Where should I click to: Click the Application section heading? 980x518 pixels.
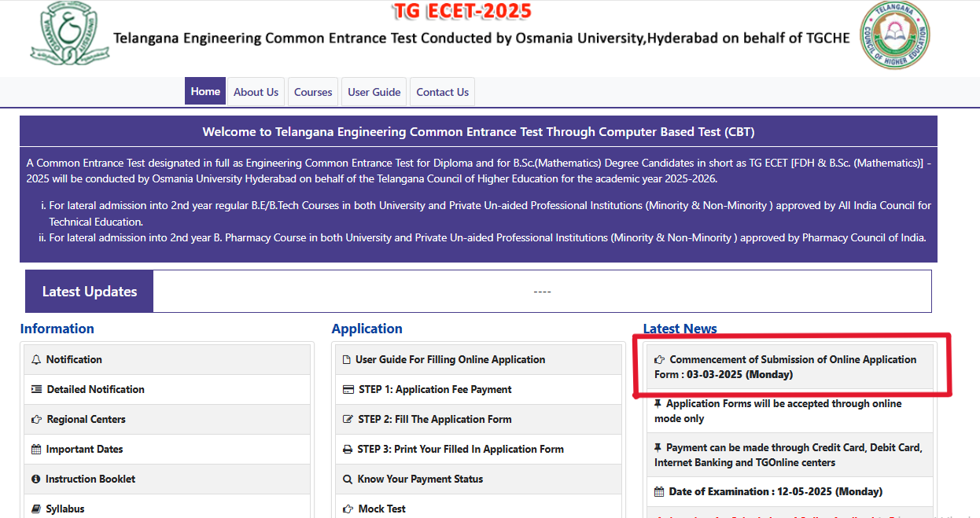click(x=367, y=329)
